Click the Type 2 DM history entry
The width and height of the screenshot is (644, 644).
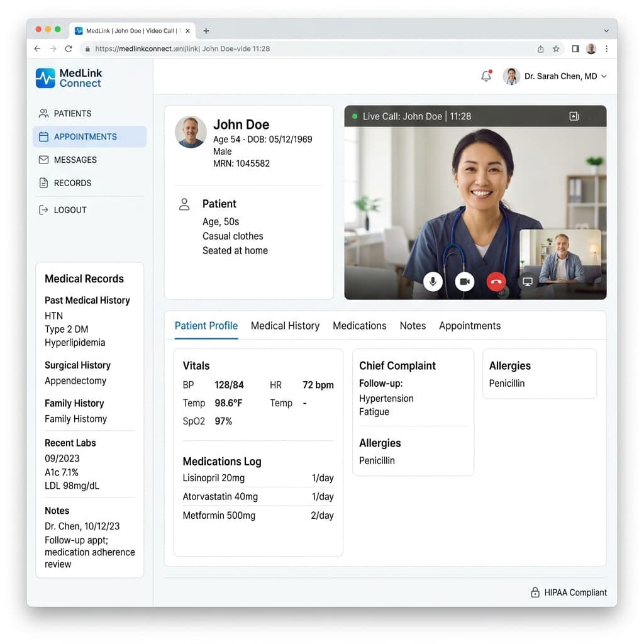[x=66, y=329]
